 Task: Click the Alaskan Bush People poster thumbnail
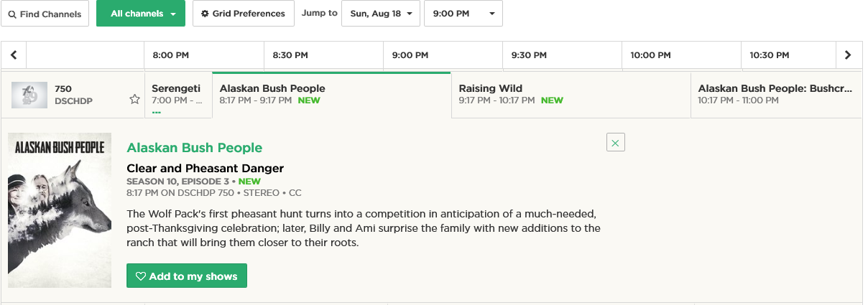[x=60, y=210]
